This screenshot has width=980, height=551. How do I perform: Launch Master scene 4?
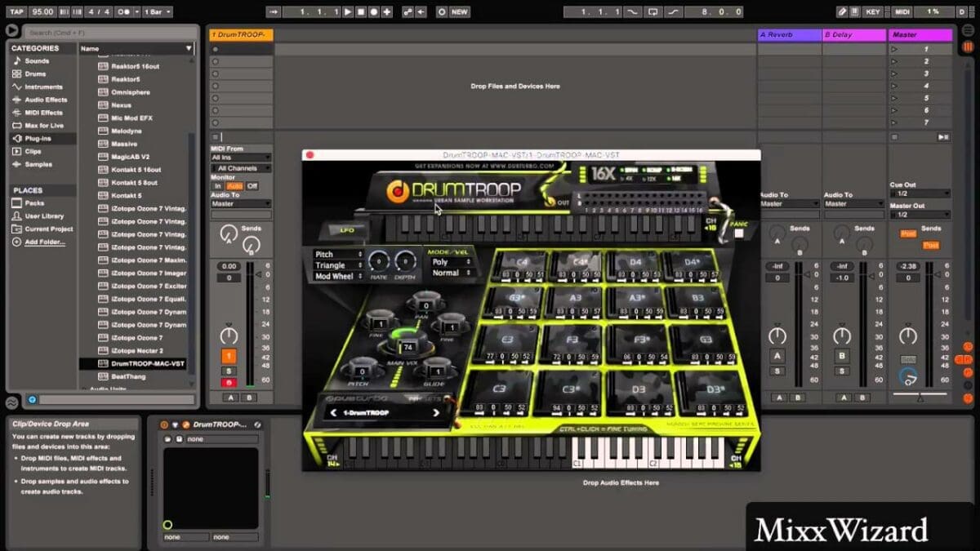(894, 86)
